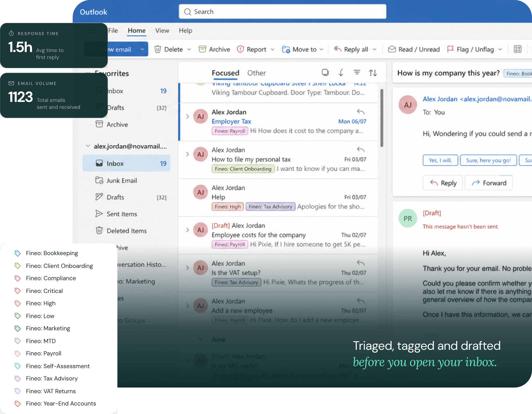Expand the personal tax conversation chevron
532x414 pixels.
tap(187, 154)
